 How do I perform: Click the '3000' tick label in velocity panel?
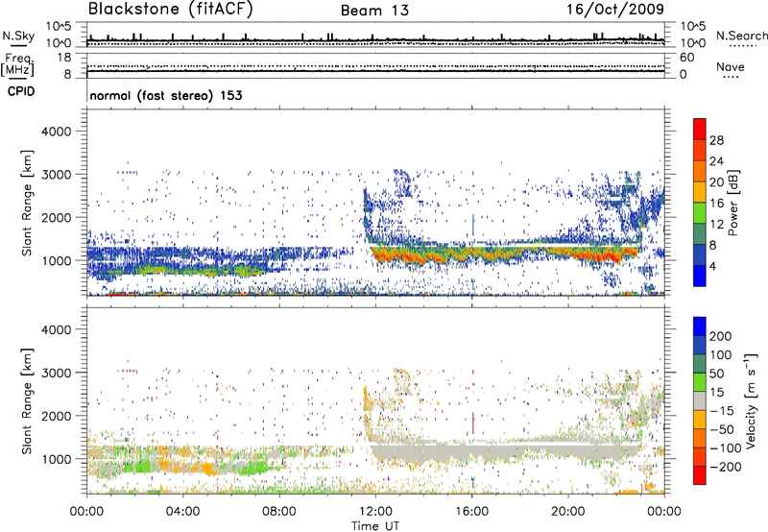(x=57, y=373)
